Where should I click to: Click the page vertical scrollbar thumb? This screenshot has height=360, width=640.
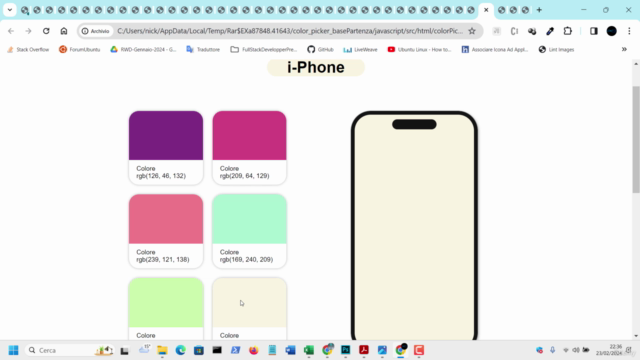(x=636, y=140)
